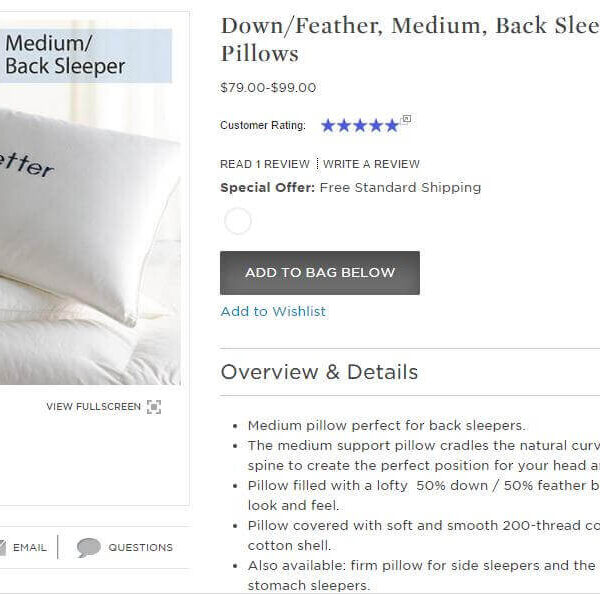
Task: Select the white color swatch circle
Action: [x=238, y=221]
